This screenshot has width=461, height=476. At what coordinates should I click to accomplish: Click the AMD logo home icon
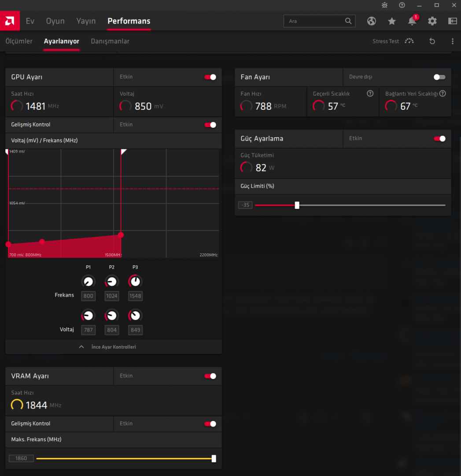(10, 21)
